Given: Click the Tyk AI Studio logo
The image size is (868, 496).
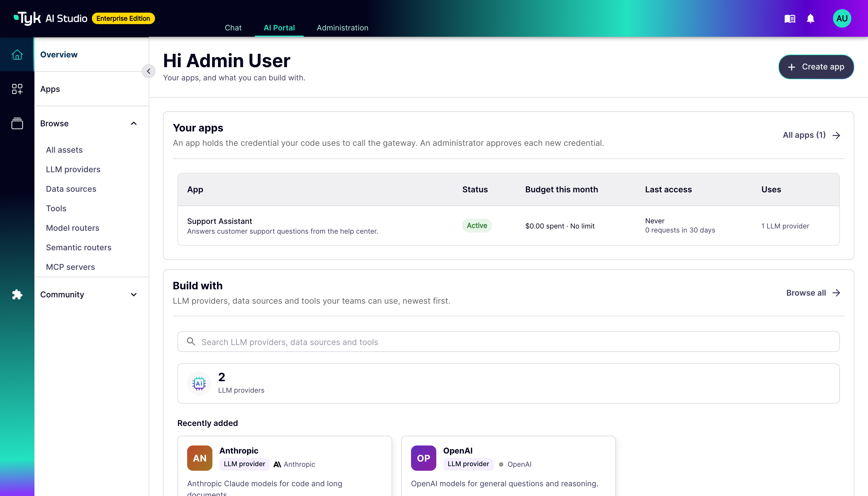Looking at the screenshot, I should click(51, 18).
